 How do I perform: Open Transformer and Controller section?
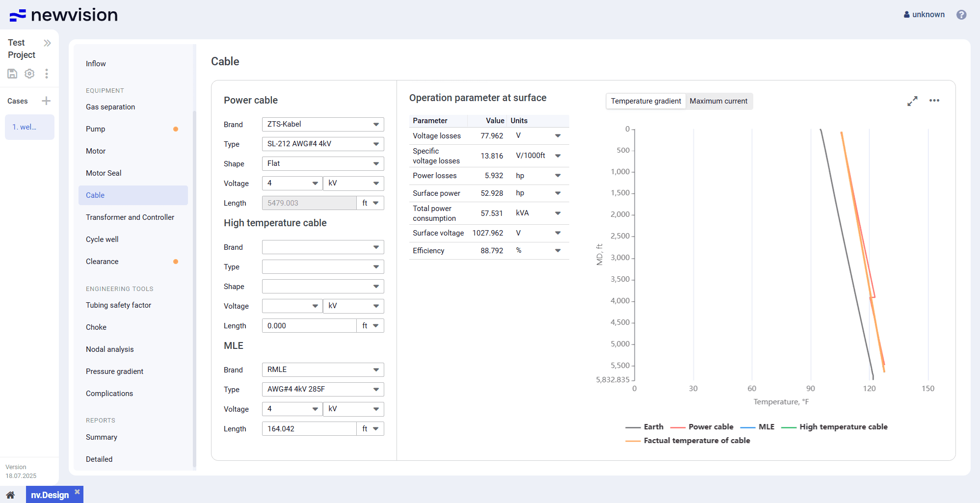(x=130, y=217)
